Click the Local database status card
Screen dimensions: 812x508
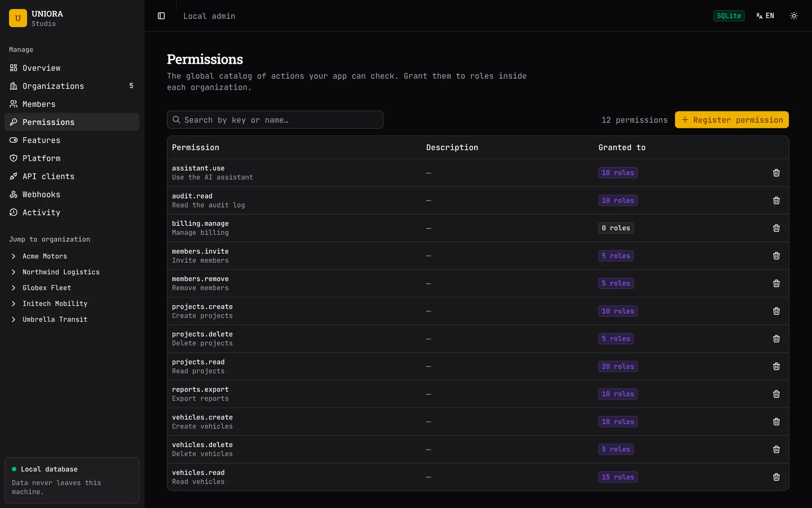point(72,480)
